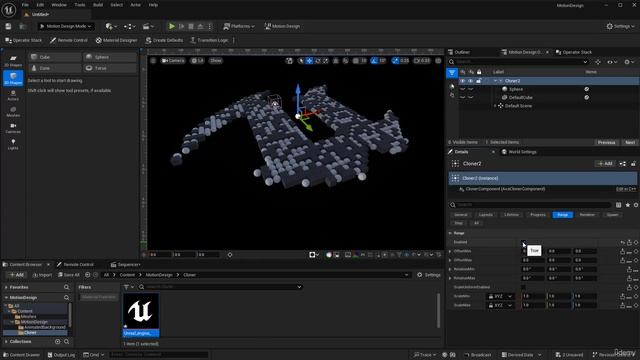Screen dimensions: 640x360
Task: Open the viewport Show menu
Action: coord(216,60)
